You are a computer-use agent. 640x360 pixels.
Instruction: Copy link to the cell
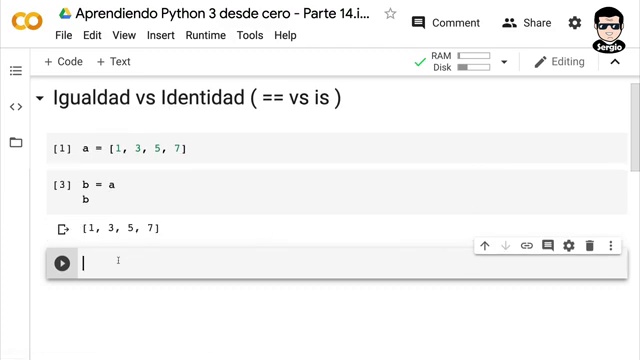click(x=527, y=246)
